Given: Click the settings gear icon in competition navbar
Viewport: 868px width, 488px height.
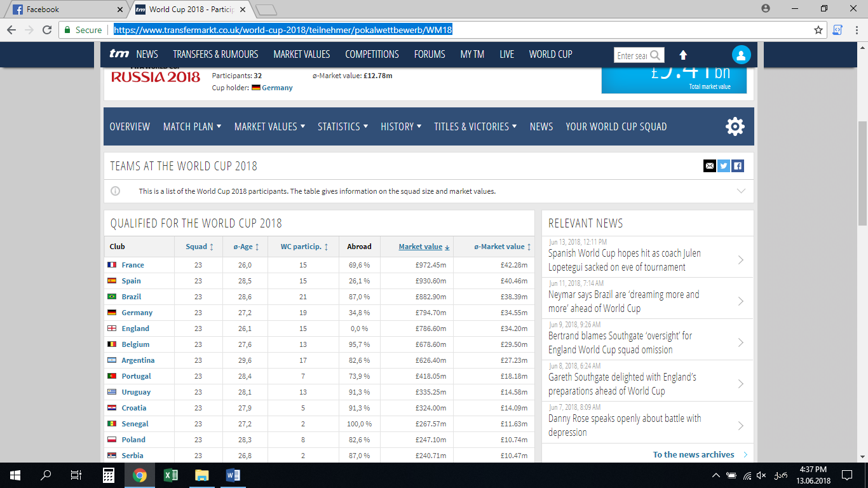Looking at the screenshot, I should pos(735,126).
